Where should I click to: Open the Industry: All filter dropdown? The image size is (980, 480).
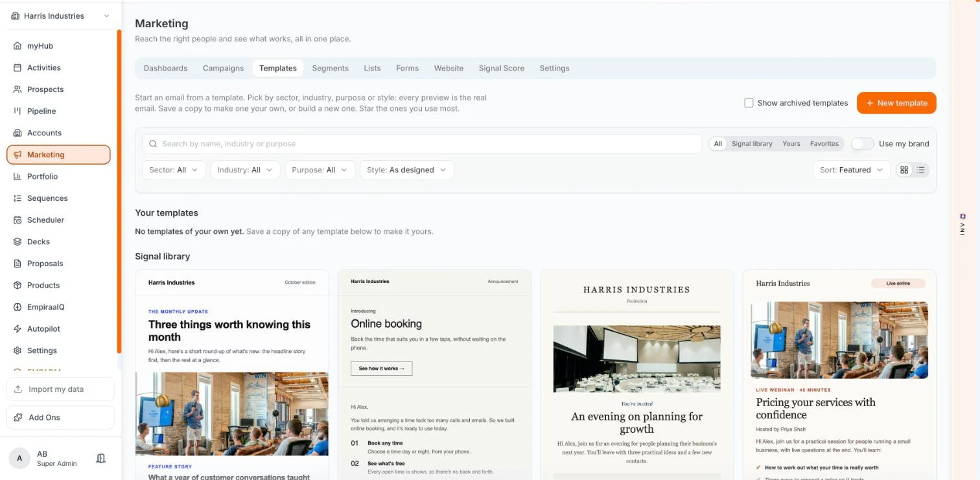246,170
